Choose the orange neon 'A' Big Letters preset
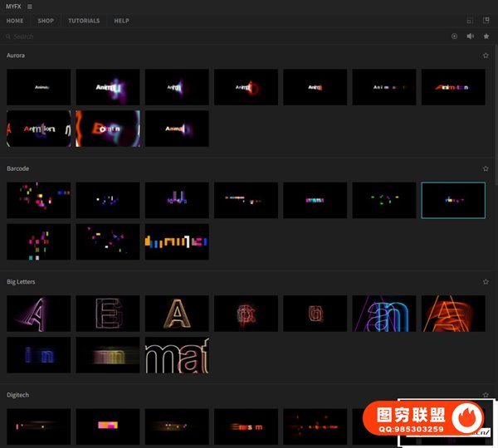Screen dimensions: 498x448 click(453, 313)
